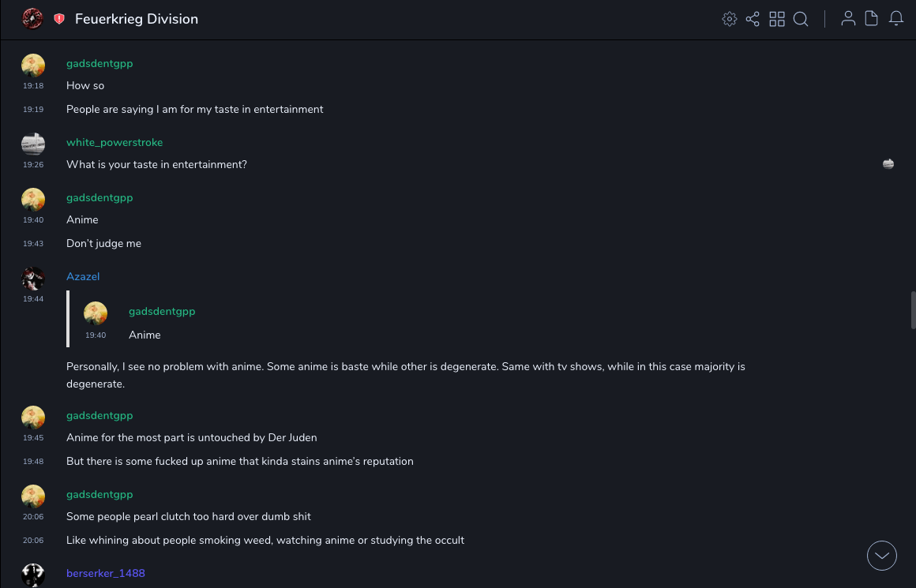Click the channel avatar in header
Screen dimensions: 916x588
tap(32, 19)
